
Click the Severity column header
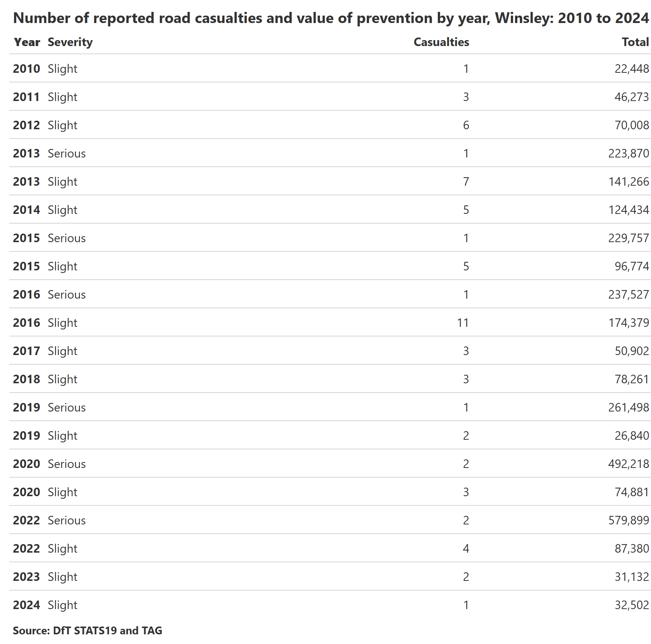[x=70, y=42]
